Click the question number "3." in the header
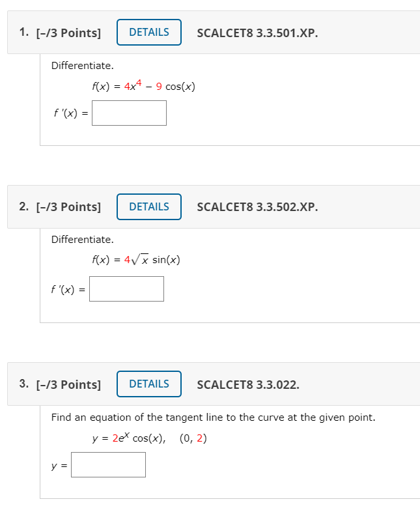Viewport: 420px width, 510px height. (x=24, y=384)
